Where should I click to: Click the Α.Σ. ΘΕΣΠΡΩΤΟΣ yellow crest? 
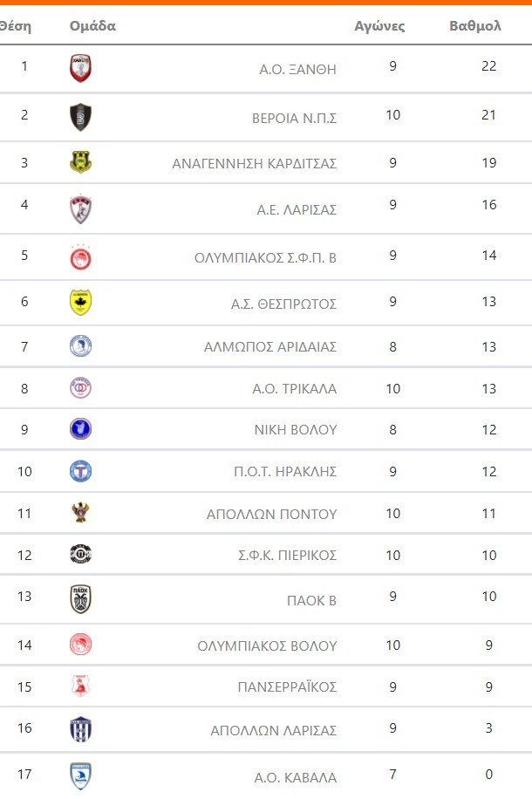point(80,302)
